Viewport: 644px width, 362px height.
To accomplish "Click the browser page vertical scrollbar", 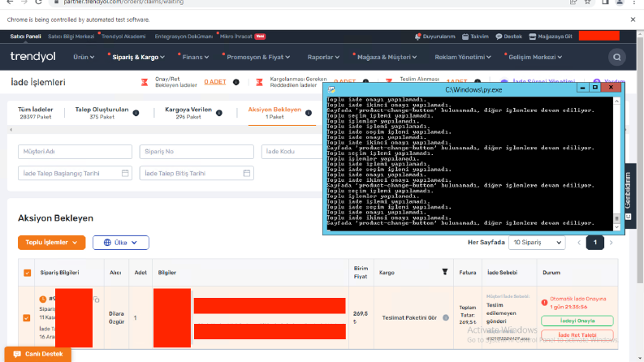I will tap(640, 196).
